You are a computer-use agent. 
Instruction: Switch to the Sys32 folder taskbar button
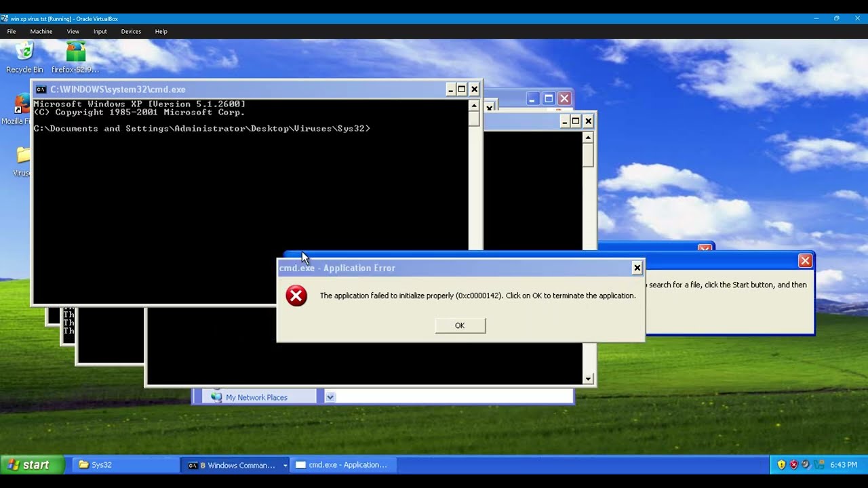pyautogui.click(x=125, y=465)
